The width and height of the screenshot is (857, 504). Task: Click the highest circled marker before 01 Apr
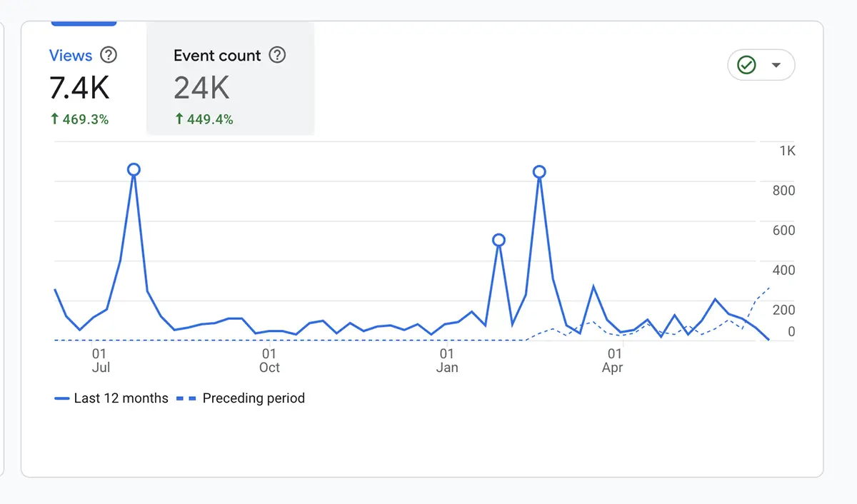(x=539, y=171)
